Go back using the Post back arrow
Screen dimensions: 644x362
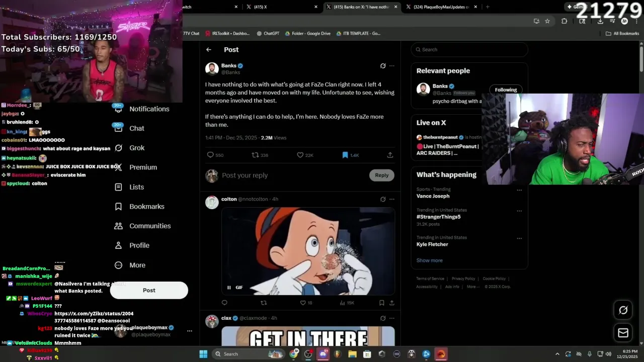pyautogui.click(x=209, y=50)
